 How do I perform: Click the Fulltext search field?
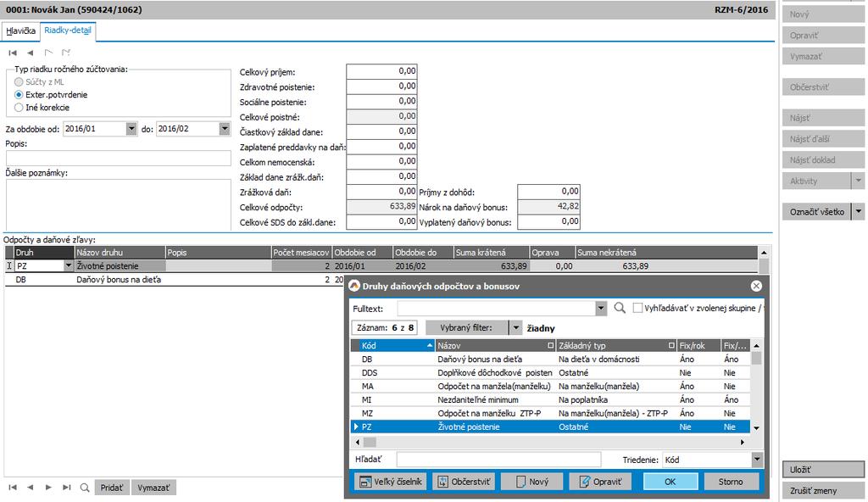click(x=497, y=308)
